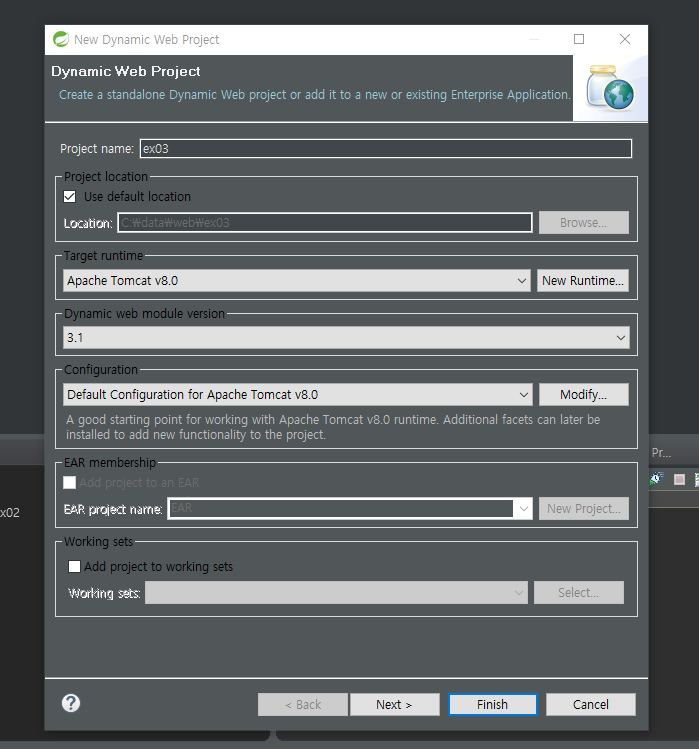Click the disabled < Back button
Screen dimensions: 699x749
coord(303,705)
